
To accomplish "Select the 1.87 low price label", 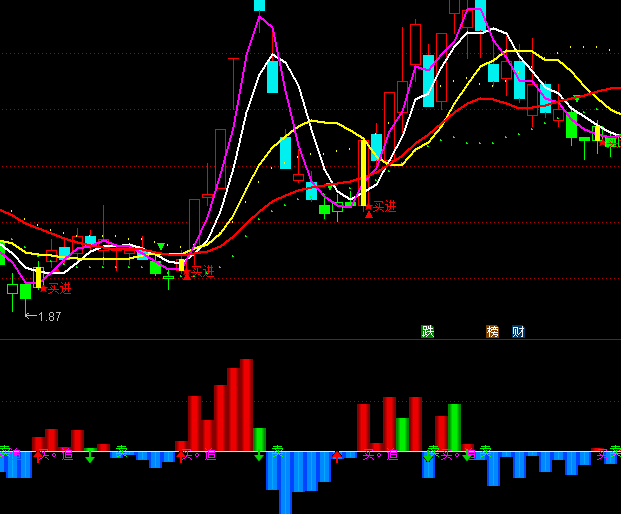I will [x=49, y=316].
